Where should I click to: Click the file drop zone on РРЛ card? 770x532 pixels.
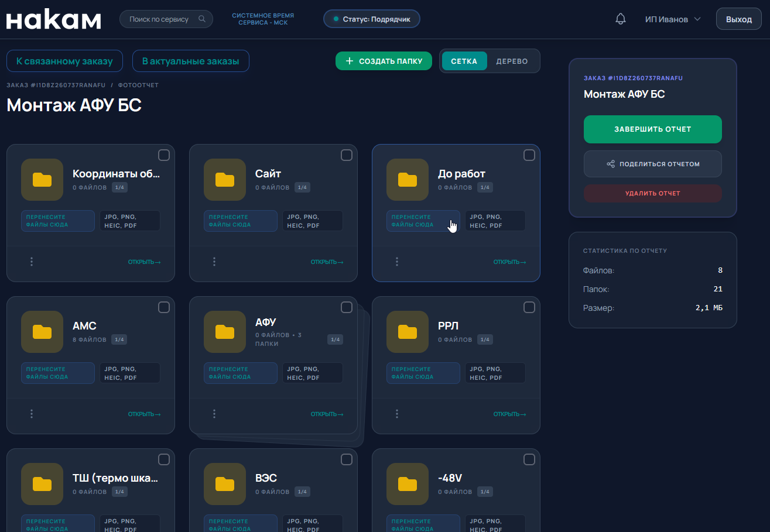tap(423, 373)
